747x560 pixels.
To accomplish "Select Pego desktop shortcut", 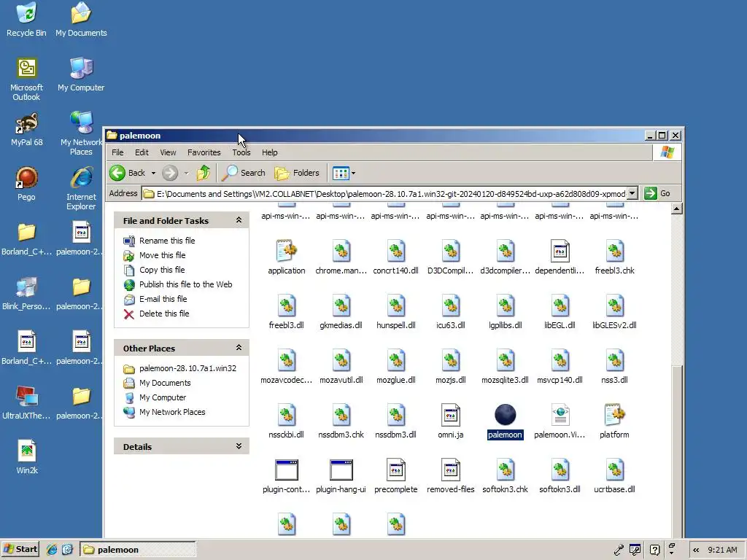I will (26, 184).
